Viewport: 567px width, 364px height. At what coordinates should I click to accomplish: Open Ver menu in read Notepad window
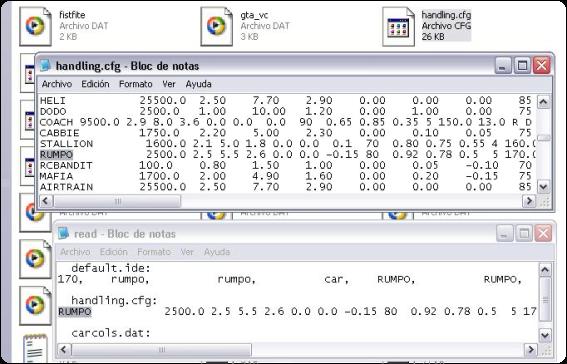[x=187, y=252]
